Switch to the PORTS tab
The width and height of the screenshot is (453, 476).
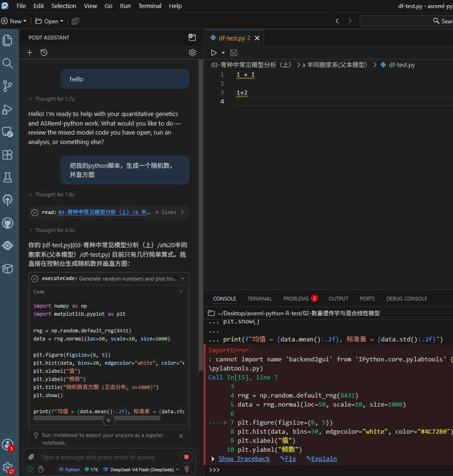point(367,299)
